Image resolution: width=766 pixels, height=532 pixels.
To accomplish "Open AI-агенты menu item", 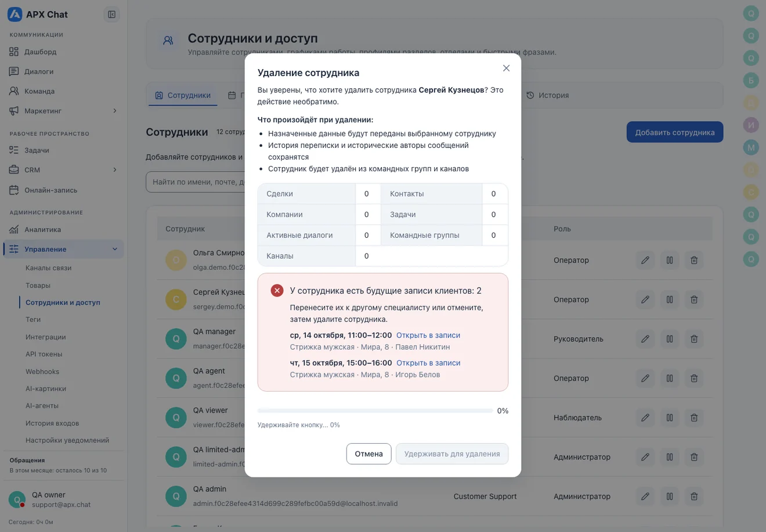I will [x=42, y=406].
